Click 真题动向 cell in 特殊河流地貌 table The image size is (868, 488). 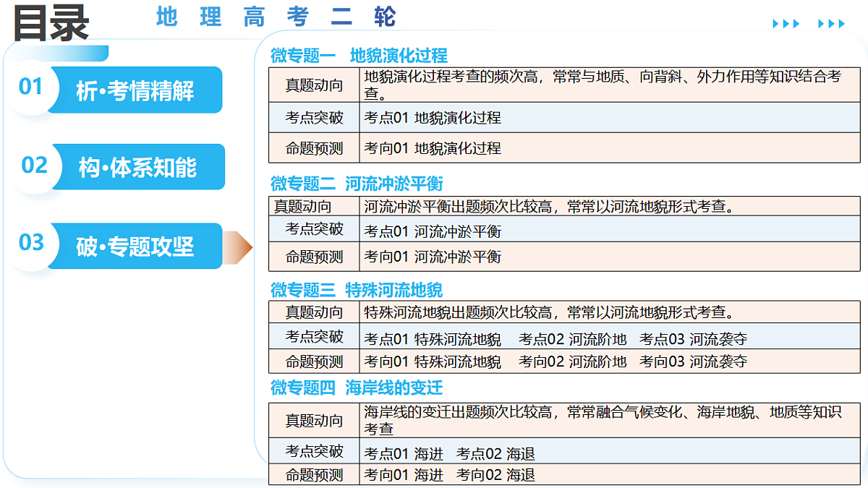(314, 312)
